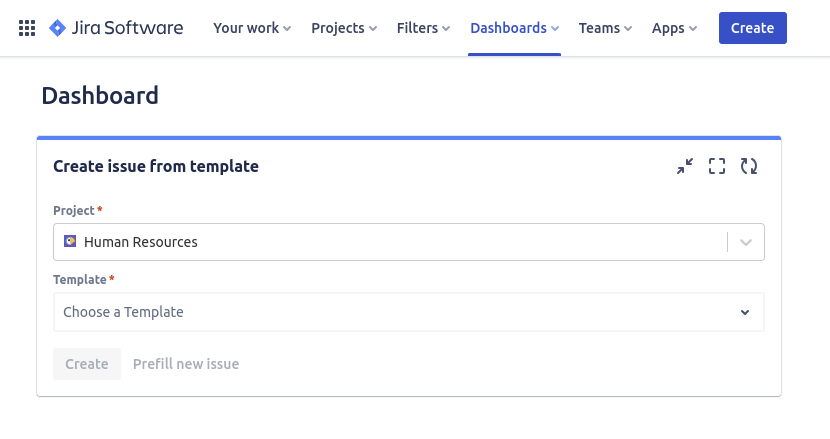Click the Prefill new issue link
Image resolution: width=830 pixels, height=439 pixels.
point(186,364)
